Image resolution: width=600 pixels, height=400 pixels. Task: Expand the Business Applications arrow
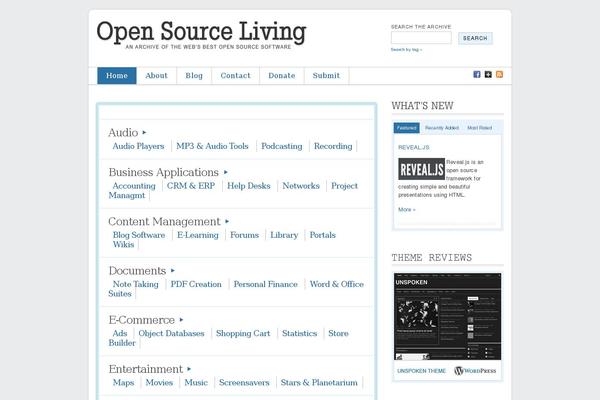point(225,172)
